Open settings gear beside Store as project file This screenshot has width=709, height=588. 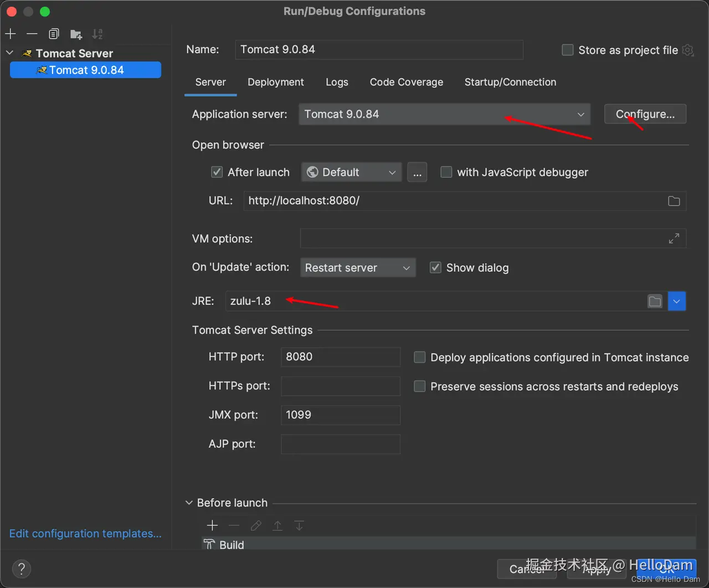click(x=688, y=50)
